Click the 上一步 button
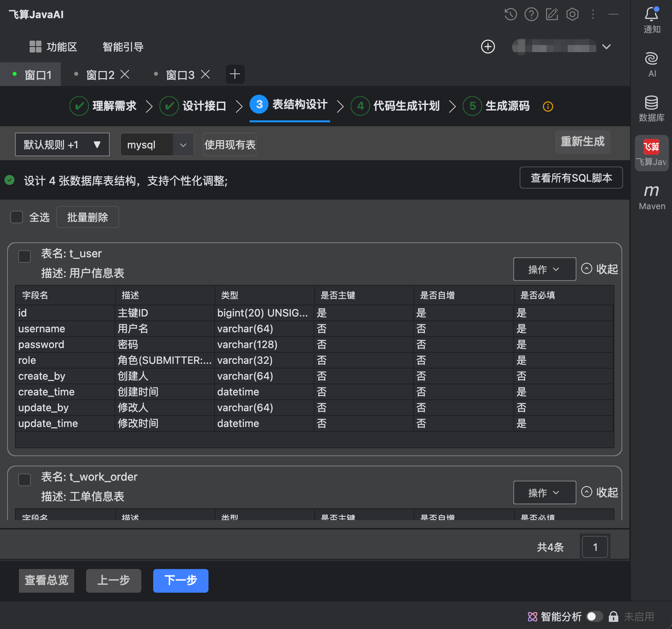The height and width of the screenshot is (629, 672). 113,581
